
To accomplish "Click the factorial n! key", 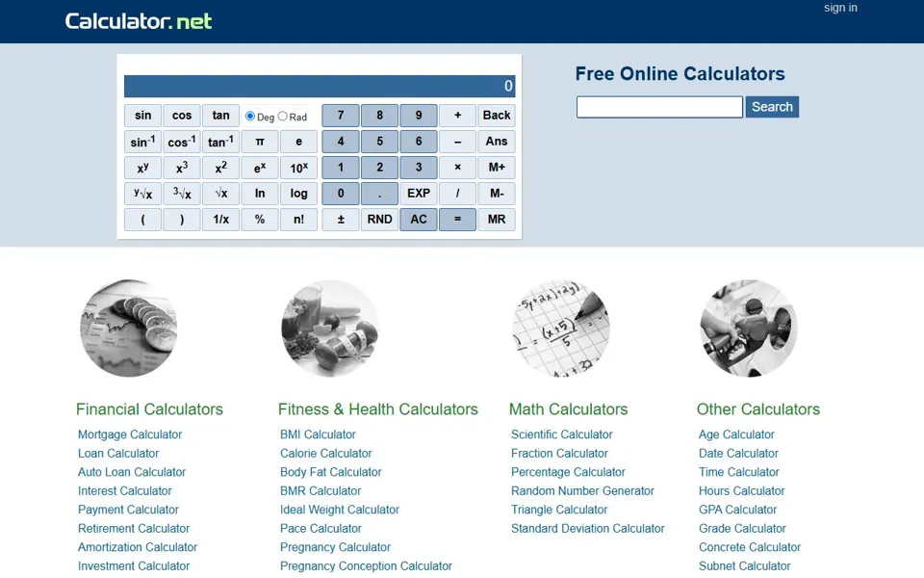I will click(298, 220).
